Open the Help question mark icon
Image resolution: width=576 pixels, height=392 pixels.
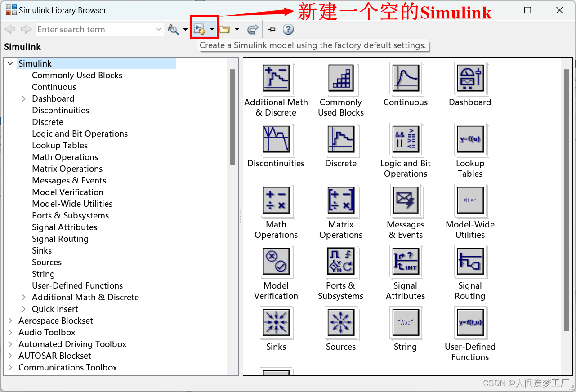(x=288, y=30)
